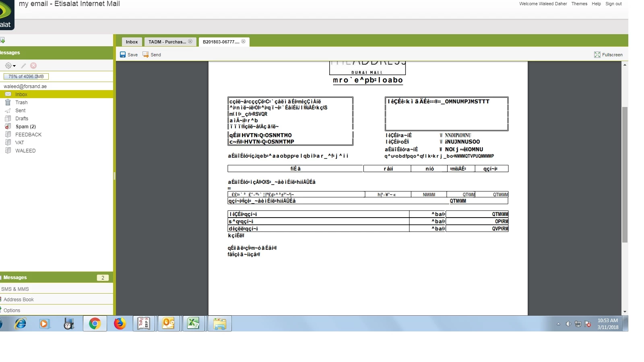Open the VAT folder
This screenshot has height=362, width=644.
(19, 143)
